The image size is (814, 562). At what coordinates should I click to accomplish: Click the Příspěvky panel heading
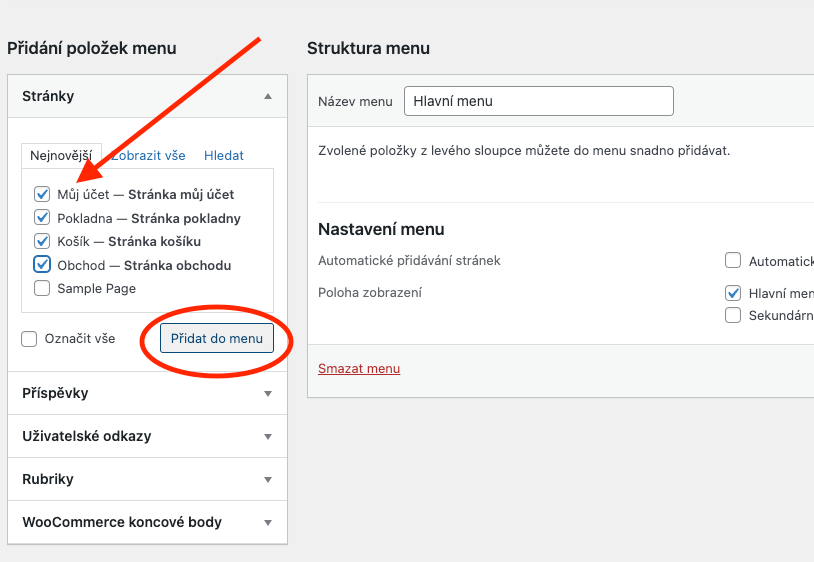pos(55,393)
